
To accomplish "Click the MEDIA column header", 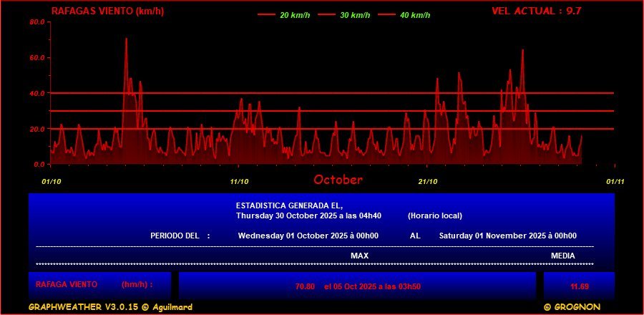I will [562, 256].
